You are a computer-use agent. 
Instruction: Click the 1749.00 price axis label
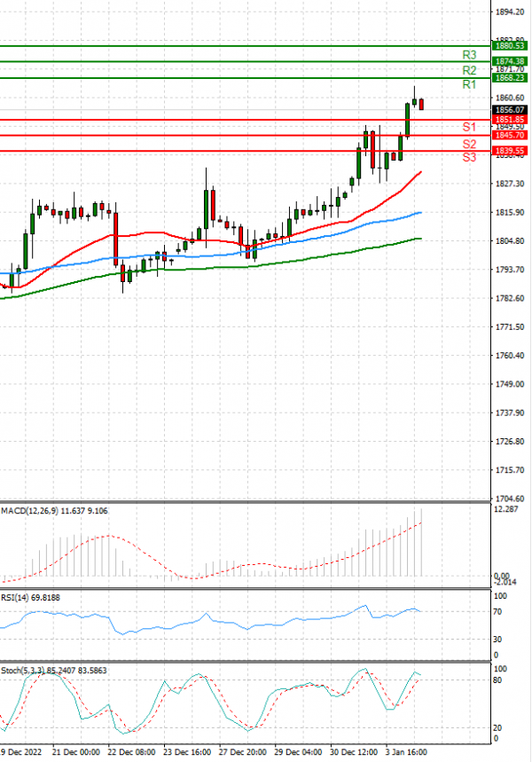click(510, 384)
